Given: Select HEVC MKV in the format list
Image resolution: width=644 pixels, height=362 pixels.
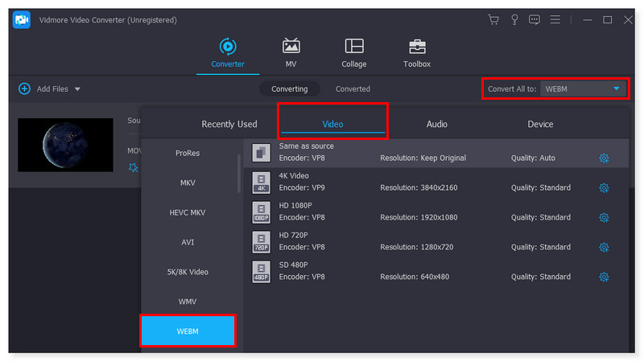Looking at the screenshot, I should [188, 212].
